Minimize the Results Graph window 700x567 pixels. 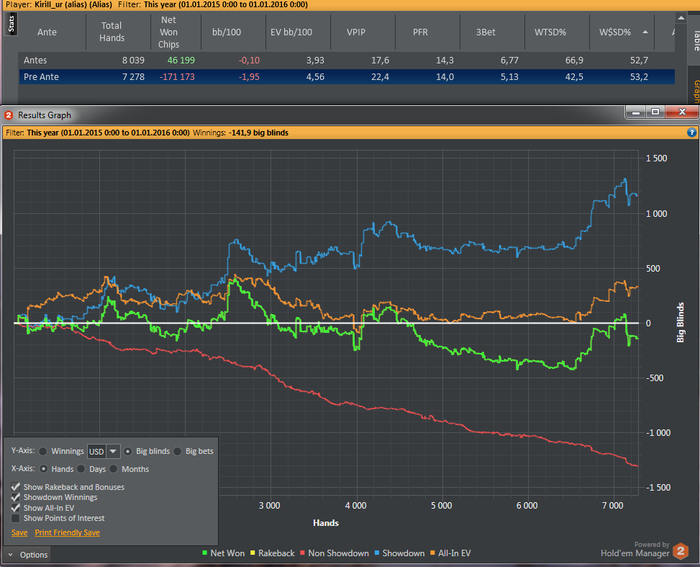[636, 112]
